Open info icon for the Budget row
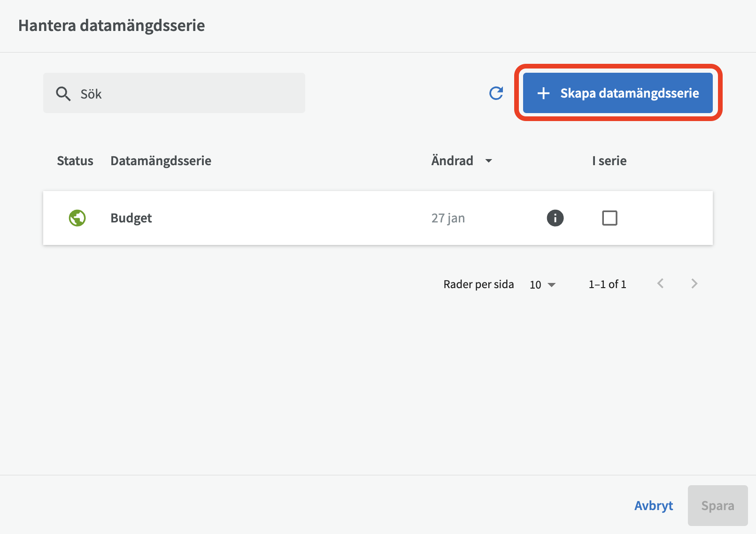Image resolution: width=756 pixels, height=534 pixels. 555,218
